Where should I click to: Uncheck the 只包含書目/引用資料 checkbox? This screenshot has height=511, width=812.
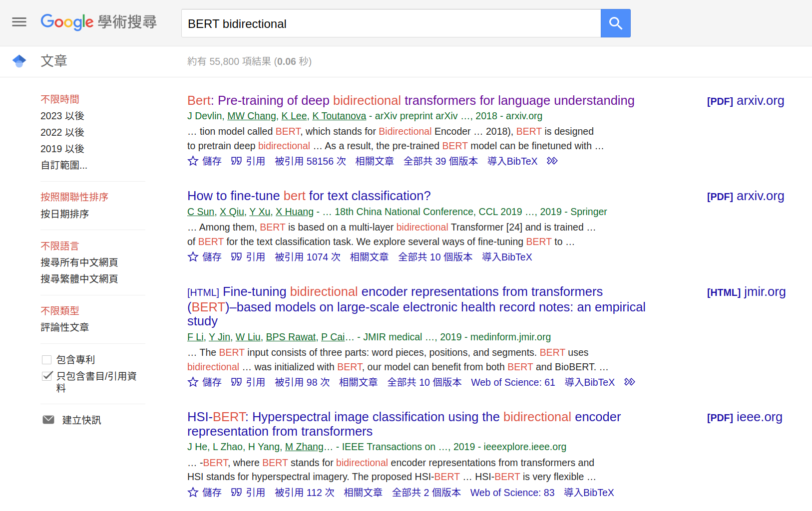click(47, 376)
